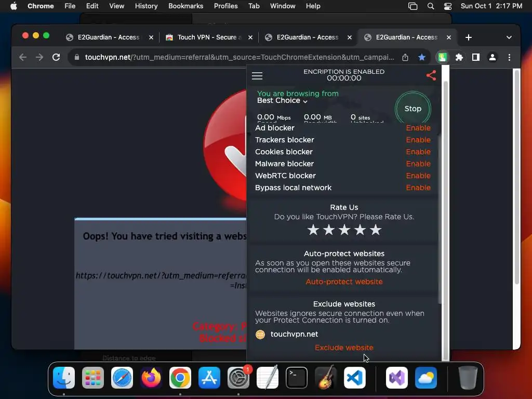Viewport: 532px width, 399px height.
Task: Click the site lock icon in address bar
Action: [77, 57]
